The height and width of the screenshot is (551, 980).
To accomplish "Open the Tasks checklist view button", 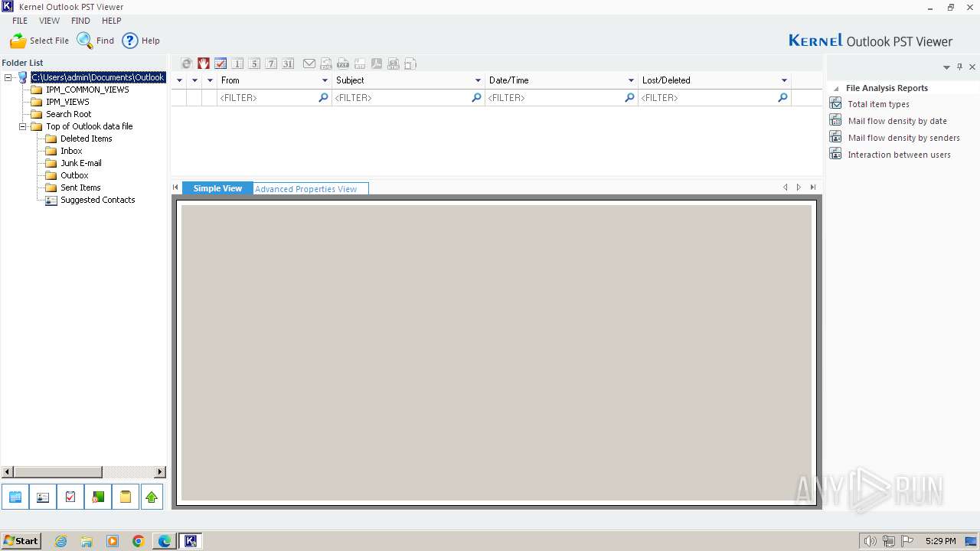I will coord(70,497).
